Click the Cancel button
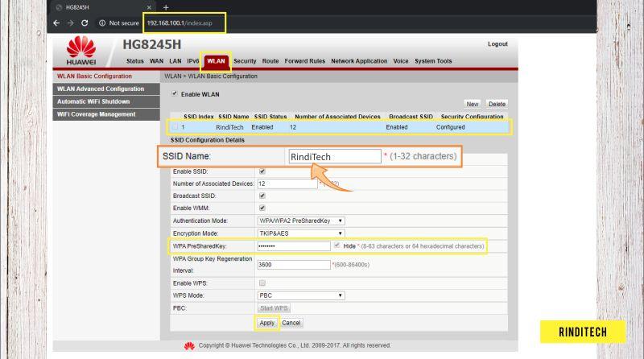The width and height of the screenshot is (644, 359). (x=291, y=323)
